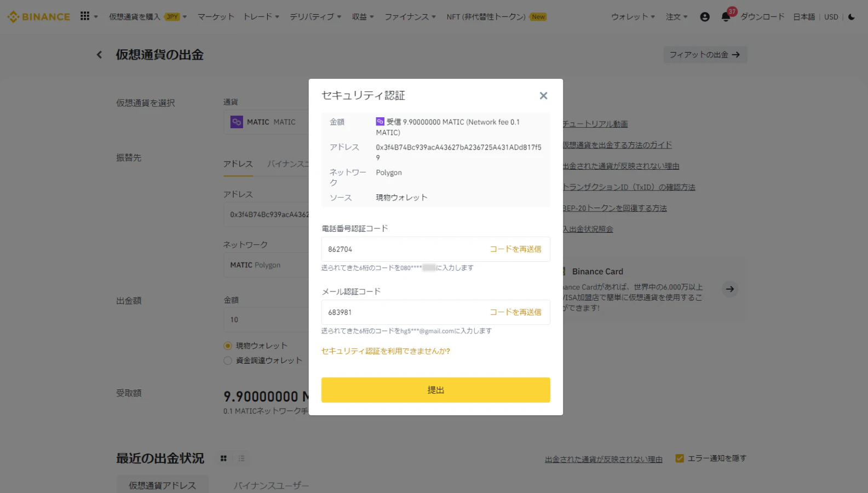
Task: Expand the ウォレット menu
Action: (633, 17)
